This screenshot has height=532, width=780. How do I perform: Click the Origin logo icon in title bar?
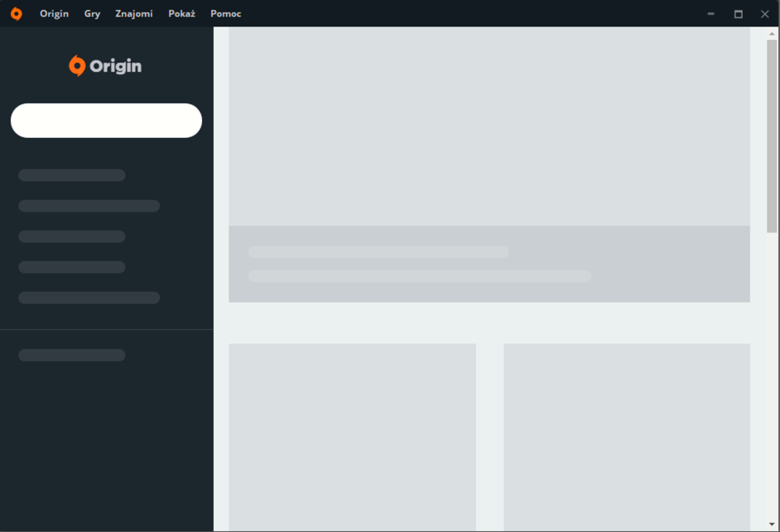tap(16, 13)
